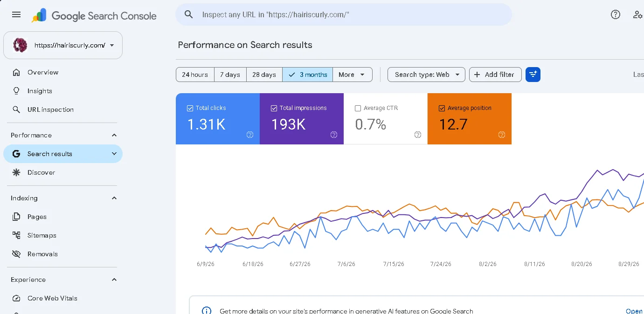Collapse the Performance section
Screen dimensions: 644x314
tap(114, 135)
